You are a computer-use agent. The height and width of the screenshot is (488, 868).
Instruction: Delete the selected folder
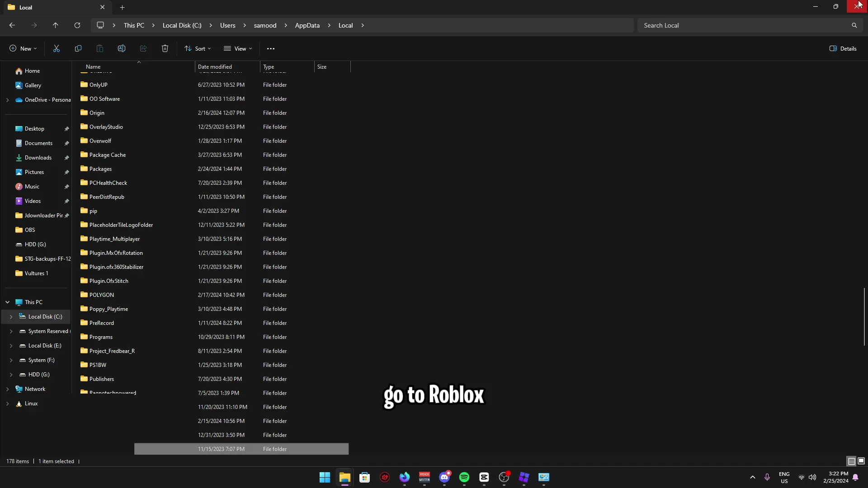pos(165,48)
